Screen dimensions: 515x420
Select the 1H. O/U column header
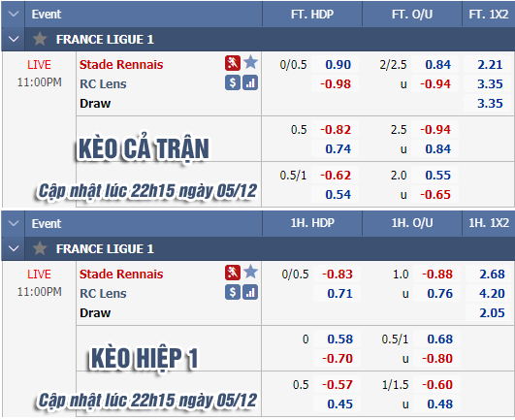pyautogui.click(x=412, y=223)
